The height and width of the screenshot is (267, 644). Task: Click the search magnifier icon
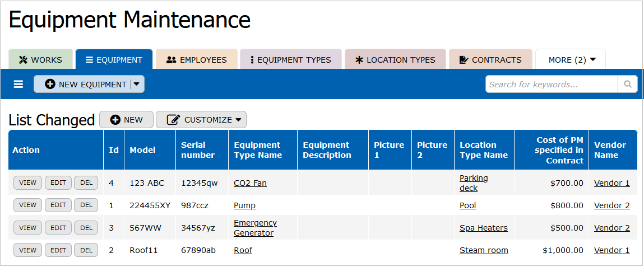coord(627,85)
